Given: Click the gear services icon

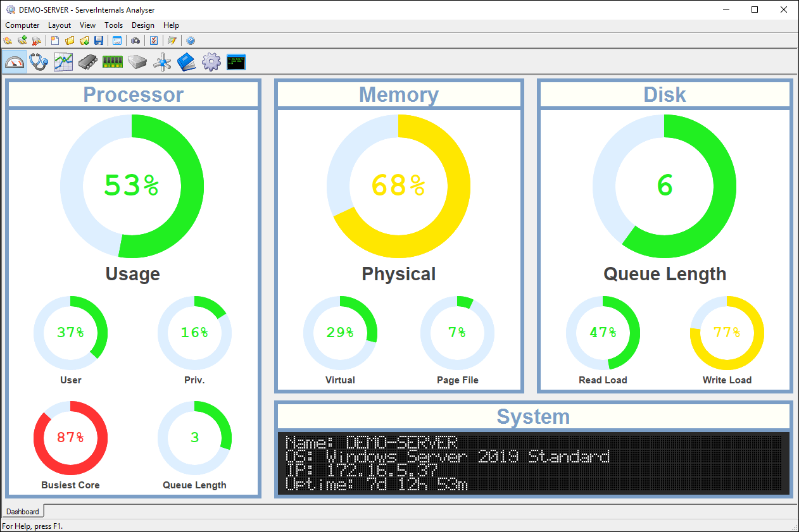Looking at the screenshot, I should coord(211,62).
